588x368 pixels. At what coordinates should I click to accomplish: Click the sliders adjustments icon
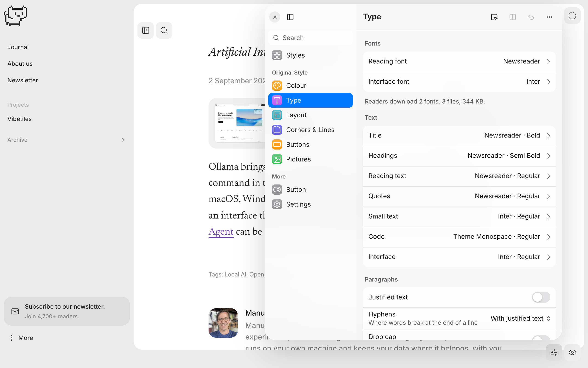coord(554,352)
